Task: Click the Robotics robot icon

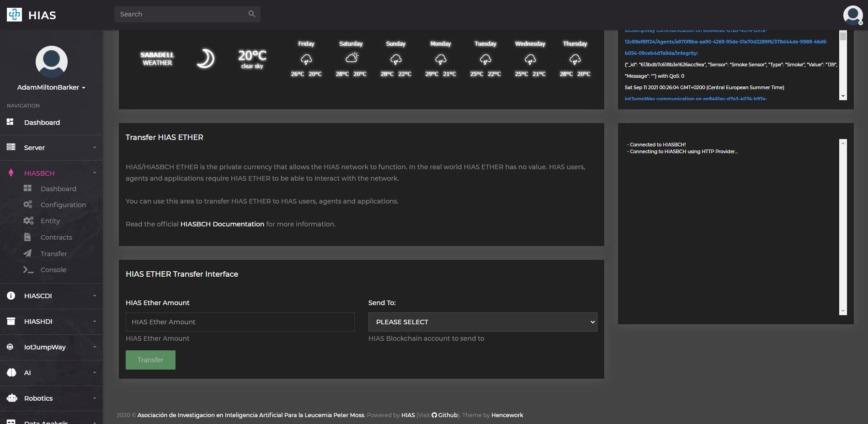Action: point(12,398)
